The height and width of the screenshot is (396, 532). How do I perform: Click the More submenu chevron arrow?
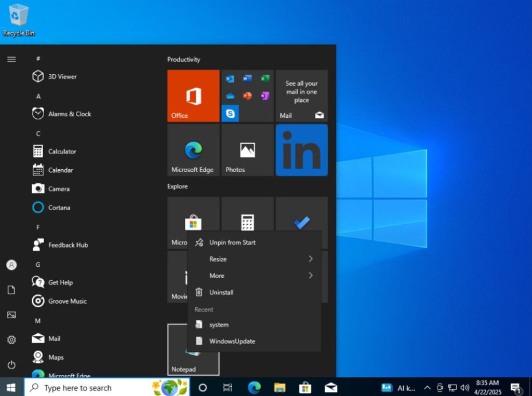pyautogui.click(x=311, y=275)
